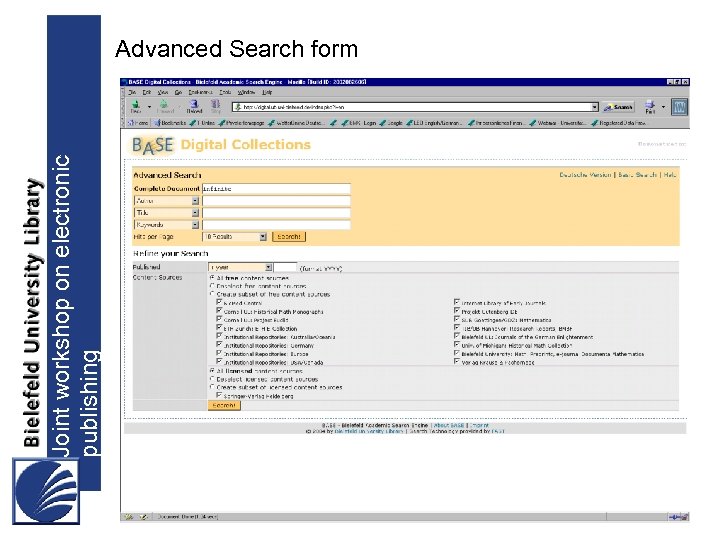Click the Google bookmark in toolbar
The height and width of the screenshot is (540, 720).
coord(391,123)
